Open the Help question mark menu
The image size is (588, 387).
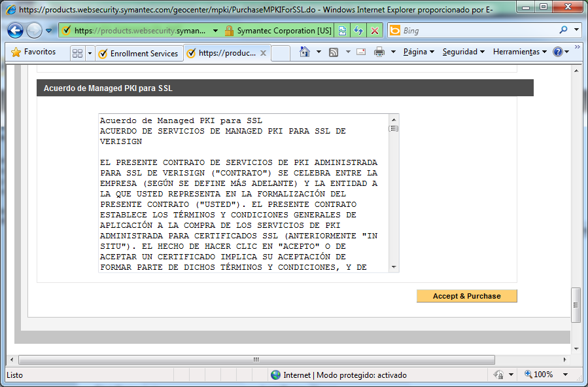557,52
